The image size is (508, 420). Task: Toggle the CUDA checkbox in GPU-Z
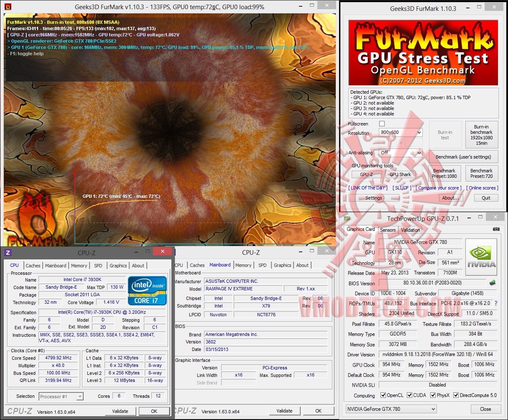coord(409,395)
